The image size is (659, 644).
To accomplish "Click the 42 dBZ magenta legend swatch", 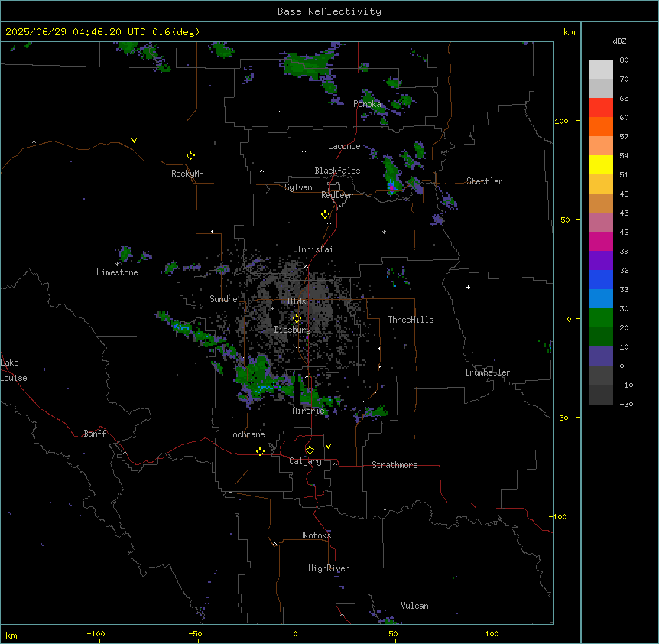I will (601, 241).
